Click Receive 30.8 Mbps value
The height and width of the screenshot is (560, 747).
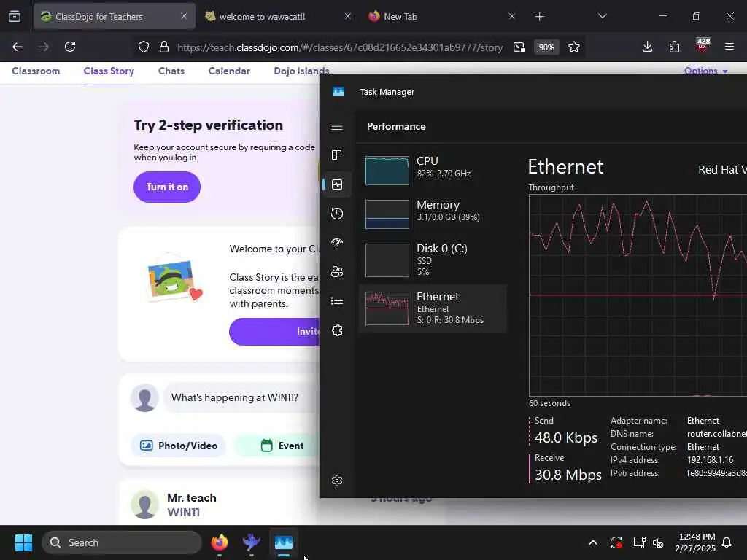[x=568, y=475]
